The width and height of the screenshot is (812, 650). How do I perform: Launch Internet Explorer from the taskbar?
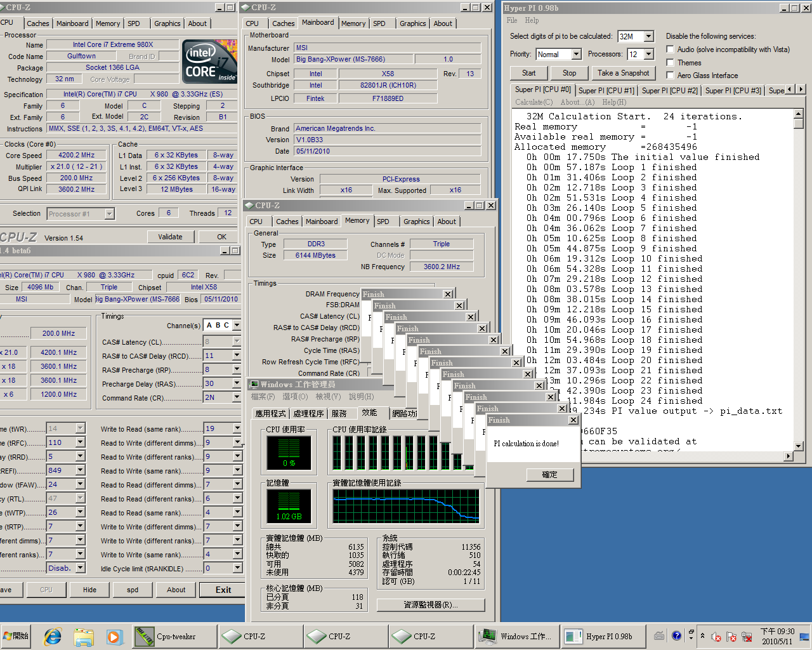(x=53, y=636)
